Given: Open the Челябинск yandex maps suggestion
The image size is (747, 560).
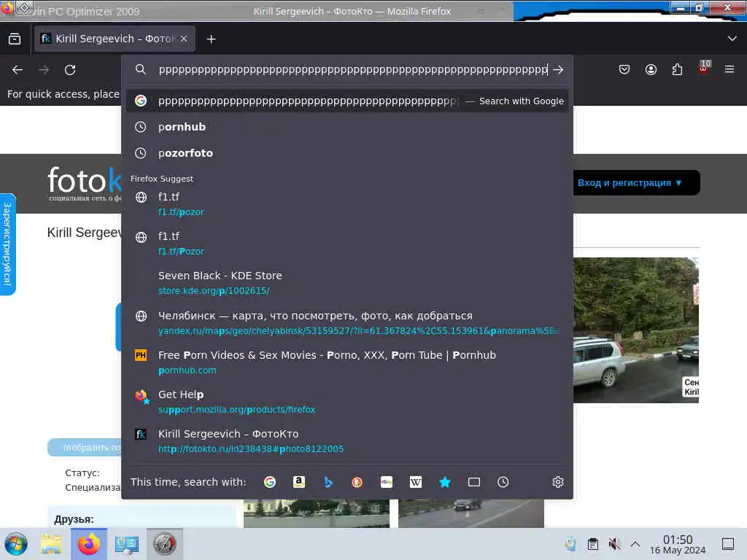Looking at the screenshot, I should 347,323.
